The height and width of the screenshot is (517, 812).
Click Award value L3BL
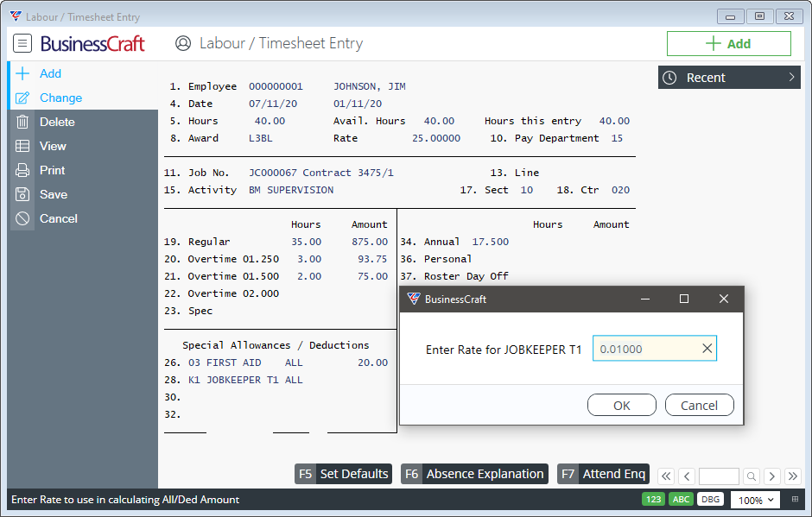pyautogui.click(x=261, y=138)
